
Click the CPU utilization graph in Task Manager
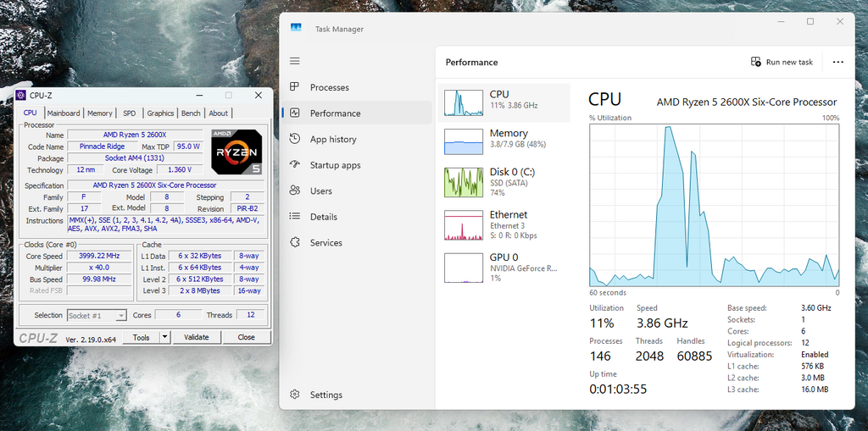pyautogui.click(x=714, y=205)
